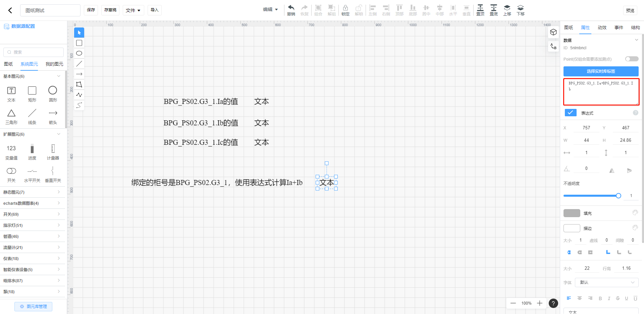Viewport: 644px width, 314px height.
Task: Choose the 文本 text element in basic shapes
Action: (x=11, y=93)
